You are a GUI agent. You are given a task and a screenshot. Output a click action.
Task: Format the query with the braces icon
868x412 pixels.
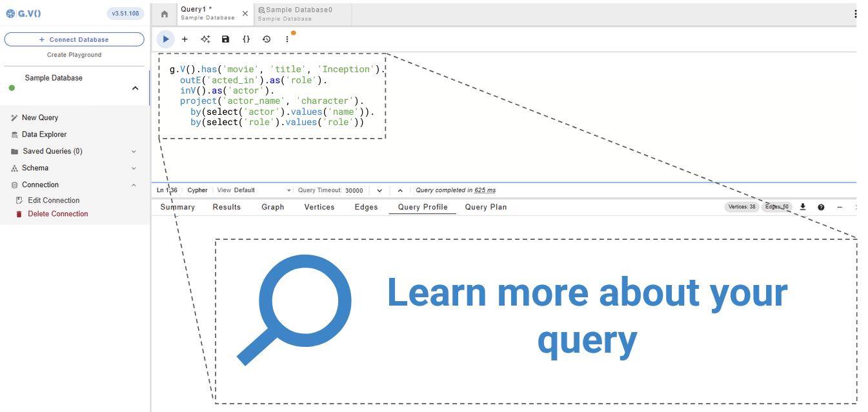[246, 39]
